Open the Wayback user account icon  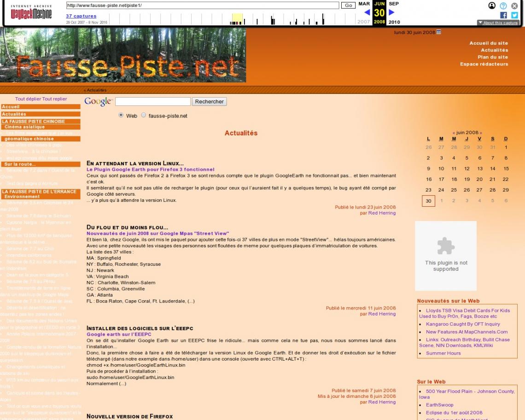pyautogui.click(x=492, y=6)
